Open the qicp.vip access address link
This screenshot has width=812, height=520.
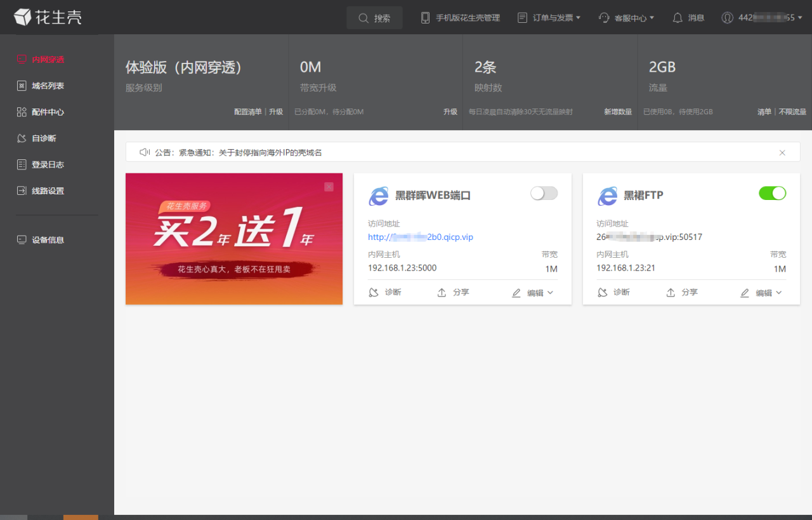(420, 236)
